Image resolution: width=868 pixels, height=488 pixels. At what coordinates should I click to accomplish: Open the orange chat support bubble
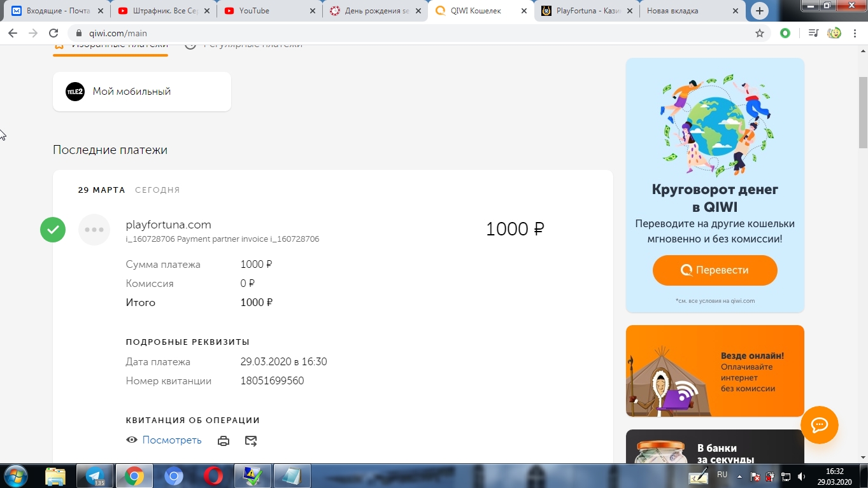[x=819, y=425]
